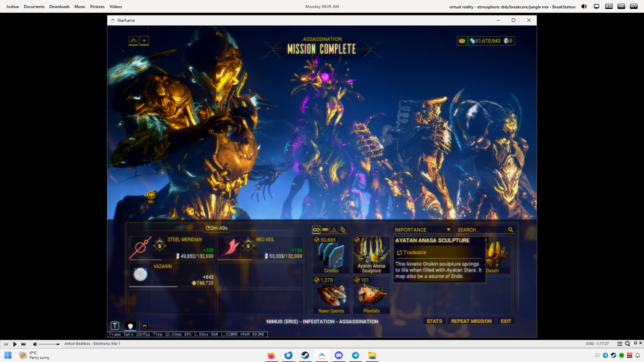644x362 pixels.
Task: Open Downloads in the top bar
Action: 59,6
